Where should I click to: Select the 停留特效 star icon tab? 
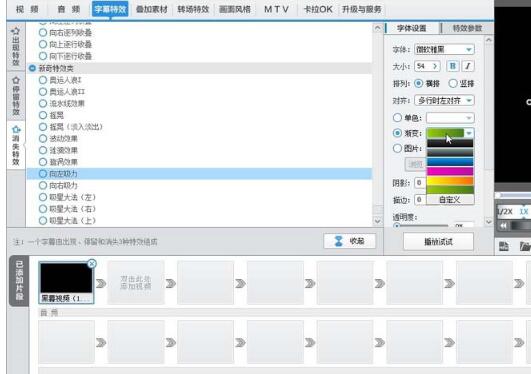tap(16, 96)
